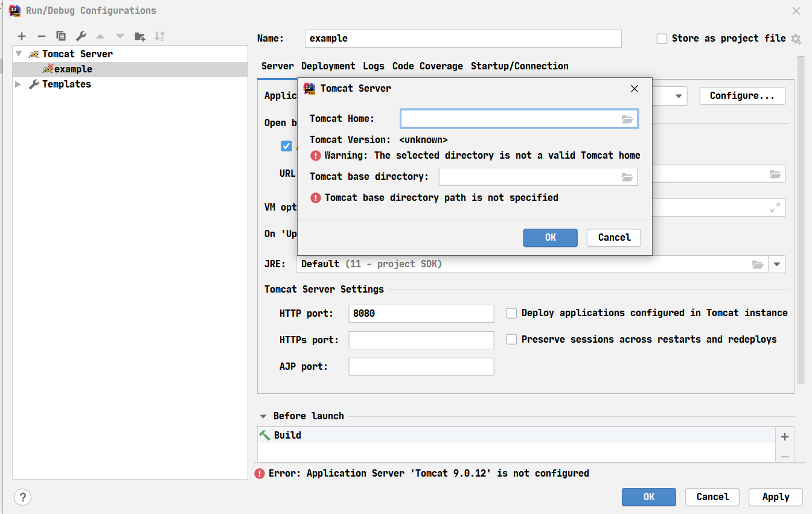
Task: Open the JRE dropdown arrow
Action: coord(777,264)
